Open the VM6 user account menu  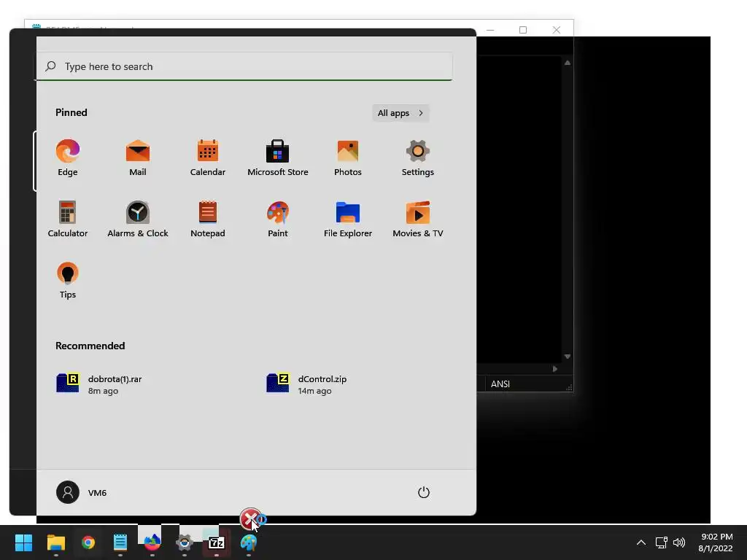(82, 492)
